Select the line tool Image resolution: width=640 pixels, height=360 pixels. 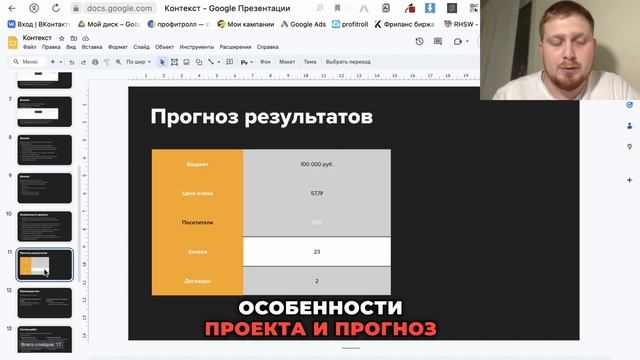tap(211, 62)
